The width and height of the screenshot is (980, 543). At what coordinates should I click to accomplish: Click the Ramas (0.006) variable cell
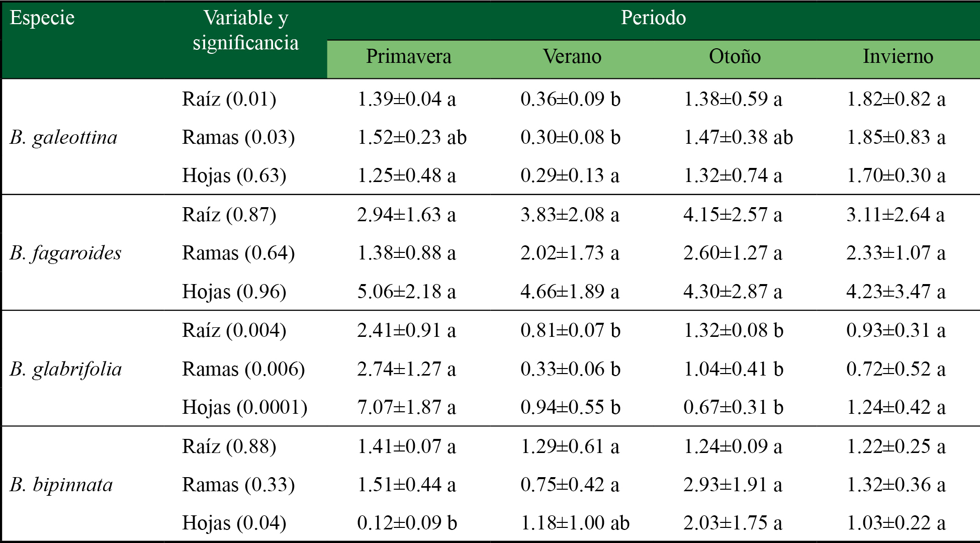(x=243, y=369)
